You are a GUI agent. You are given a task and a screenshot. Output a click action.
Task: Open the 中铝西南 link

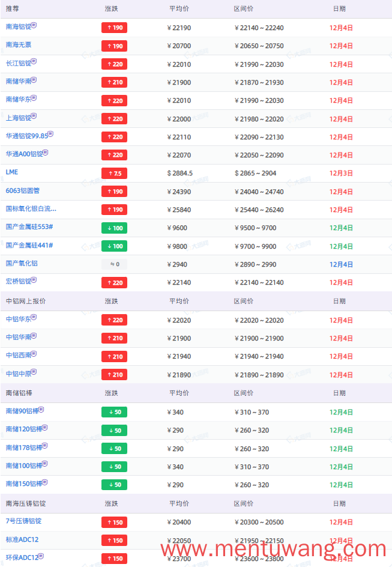pyautogui.click(x=19, y=356)
